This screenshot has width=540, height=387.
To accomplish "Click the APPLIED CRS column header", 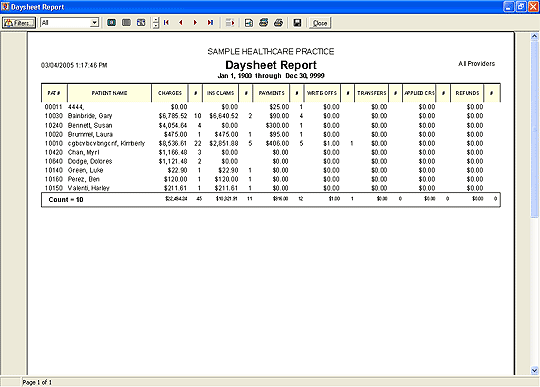I will (419, 93).
